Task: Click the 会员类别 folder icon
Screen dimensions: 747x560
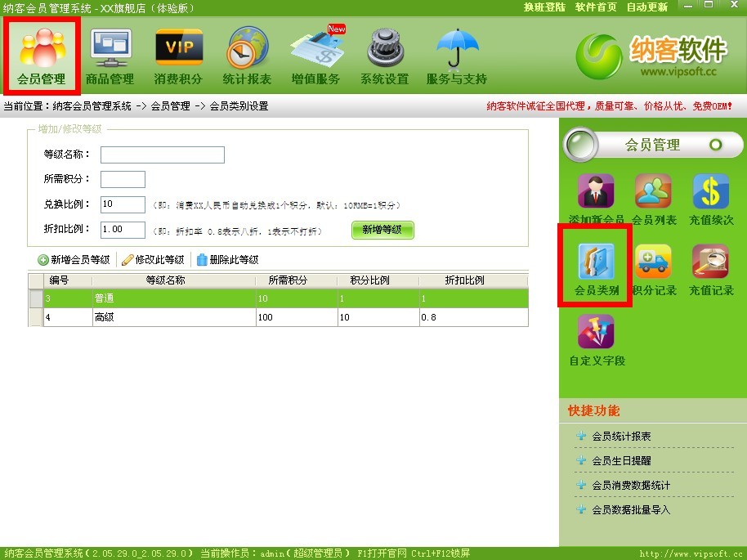Action: tap(596, 268)
